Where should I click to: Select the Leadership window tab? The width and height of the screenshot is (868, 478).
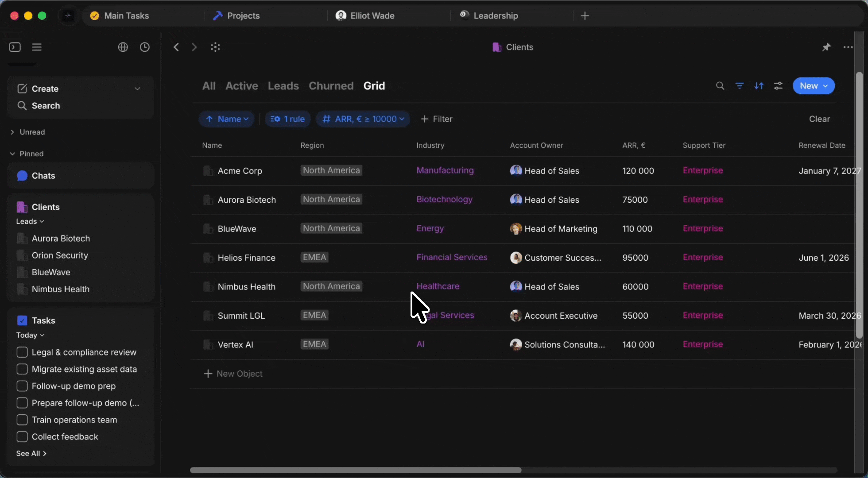tap(489, 16)
